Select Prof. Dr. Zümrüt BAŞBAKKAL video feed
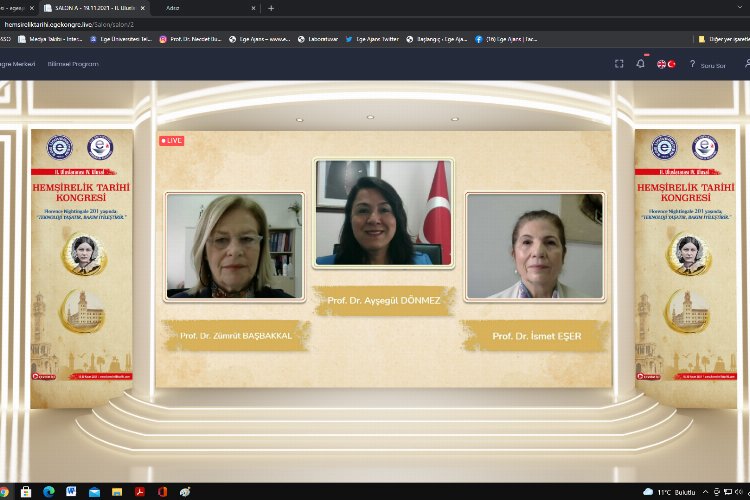The width and height of the screenshot is (750, 500). coord(234,246)
